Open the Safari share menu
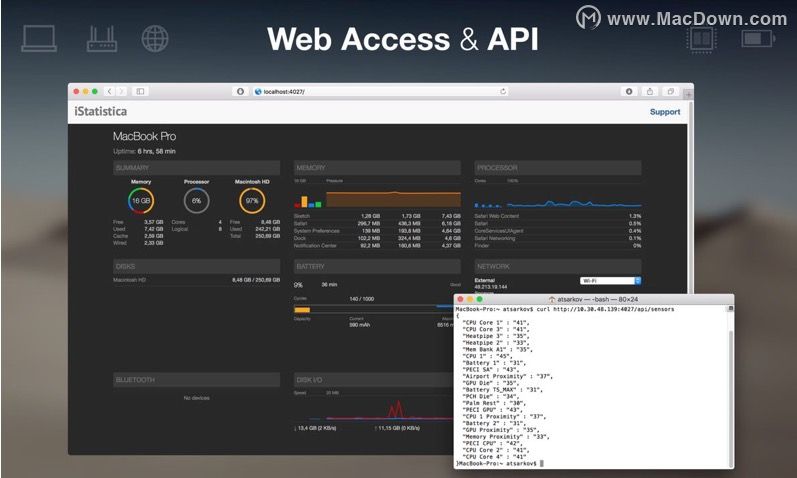The image size is (797, 478). click(x=650, y=92)
